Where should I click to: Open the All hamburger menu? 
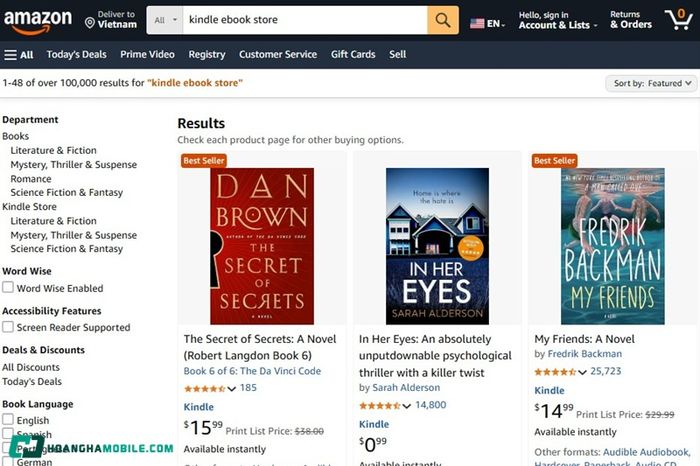tap(19, 54)
